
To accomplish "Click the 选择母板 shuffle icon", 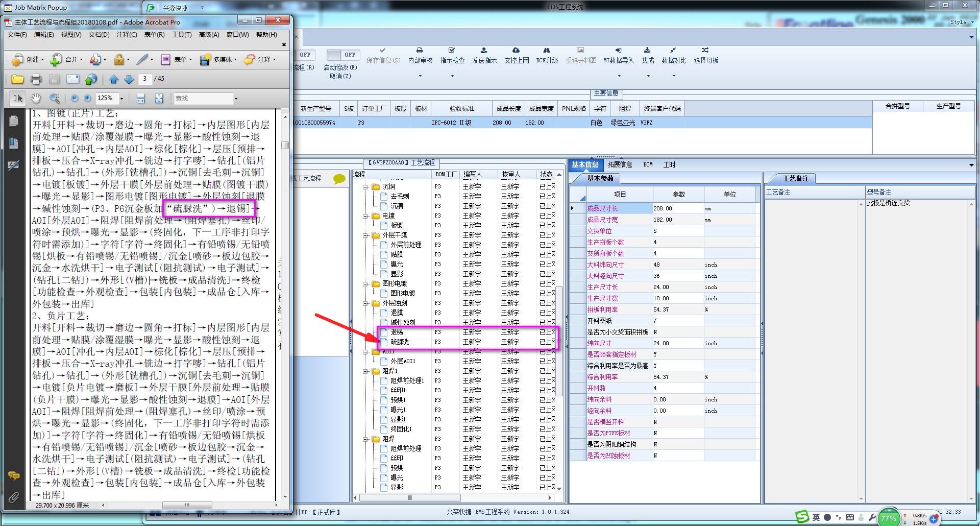I will (x=705, y=51).
